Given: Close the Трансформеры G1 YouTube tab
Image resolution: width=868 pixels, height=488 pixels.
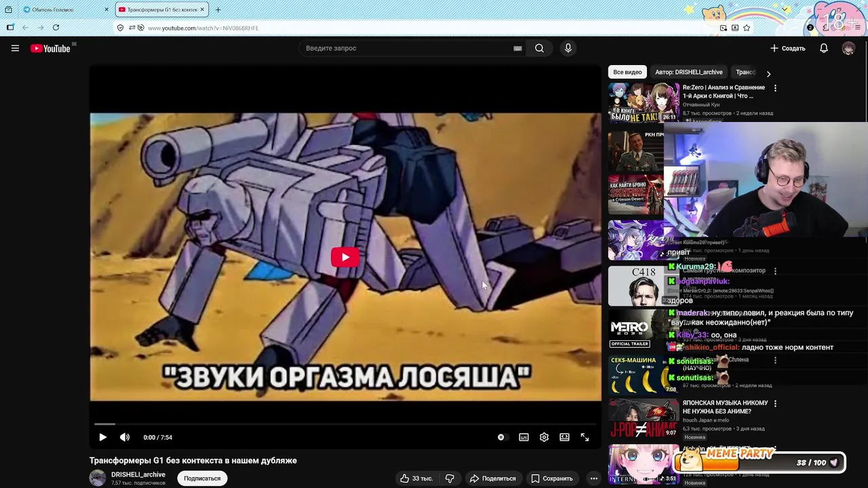Looking at the screenshot, I should [202, 9].
